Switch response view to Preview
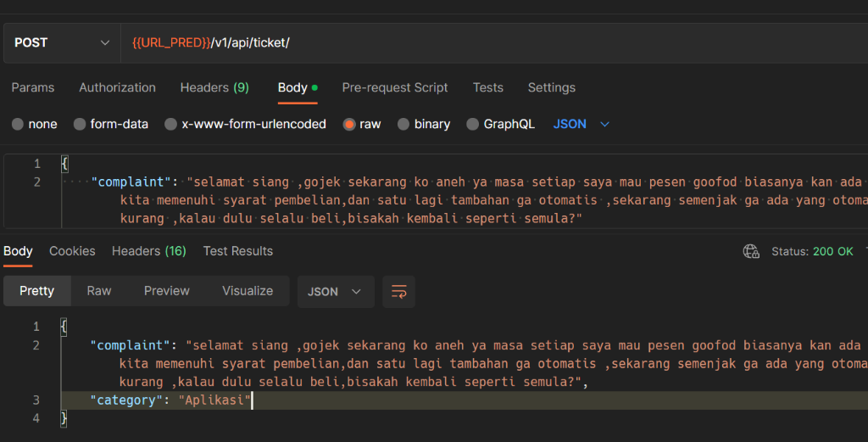Viewport: 868px width, 442px height. click(167, 291)
